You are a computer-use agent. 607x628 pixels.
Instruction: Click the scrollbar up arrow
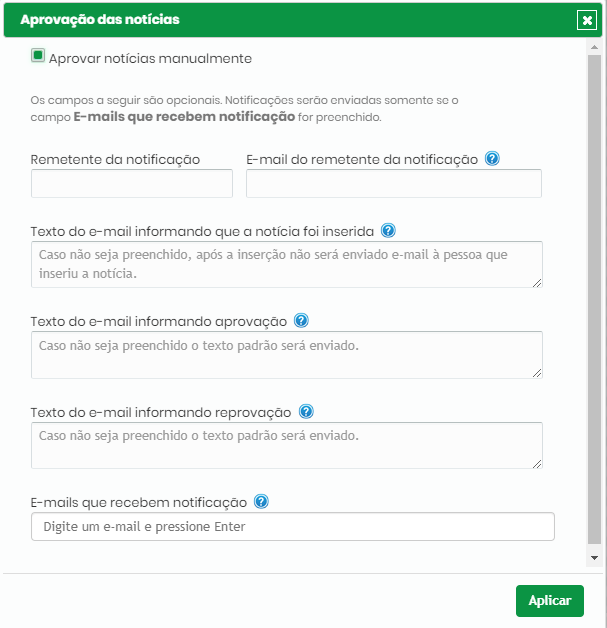tap(595, 47)
